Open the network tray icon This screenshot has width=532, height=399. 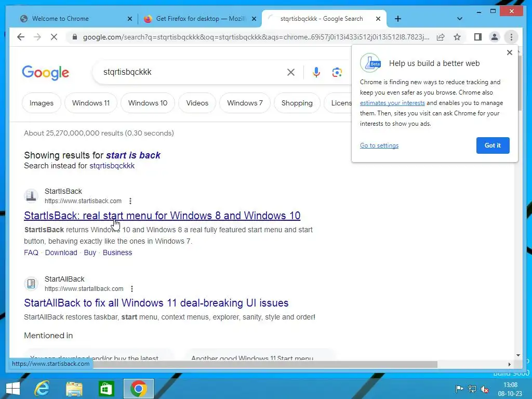coord(472,389)
